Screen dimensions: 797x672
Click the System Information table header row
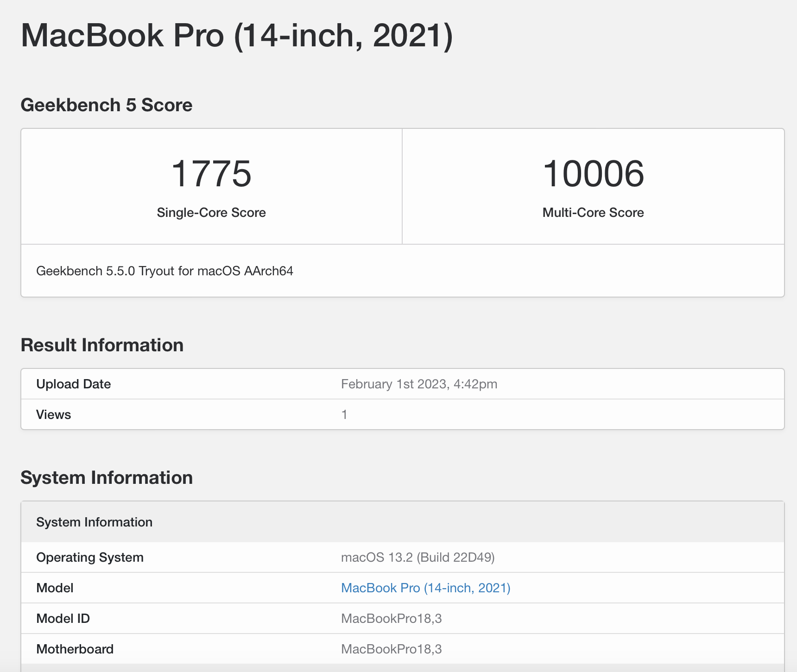tap(94, 522)
